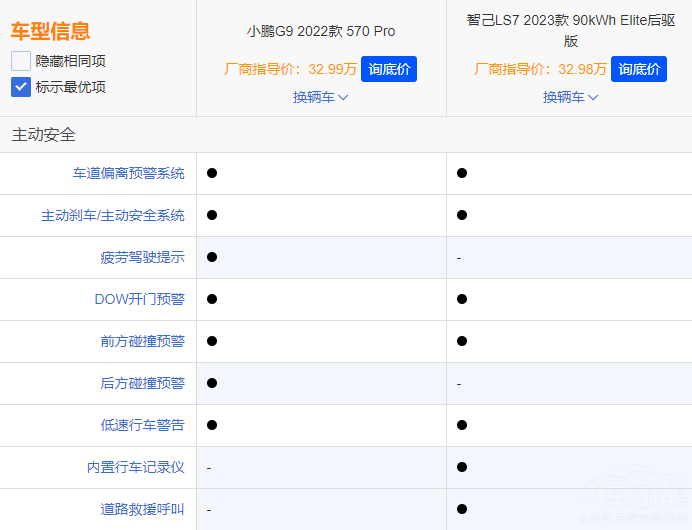This screenshot has height=530, width=692.
Task: Uncheck the 标示最优项 checkbox
Action: pyautogui.click(x=21, y=87)
